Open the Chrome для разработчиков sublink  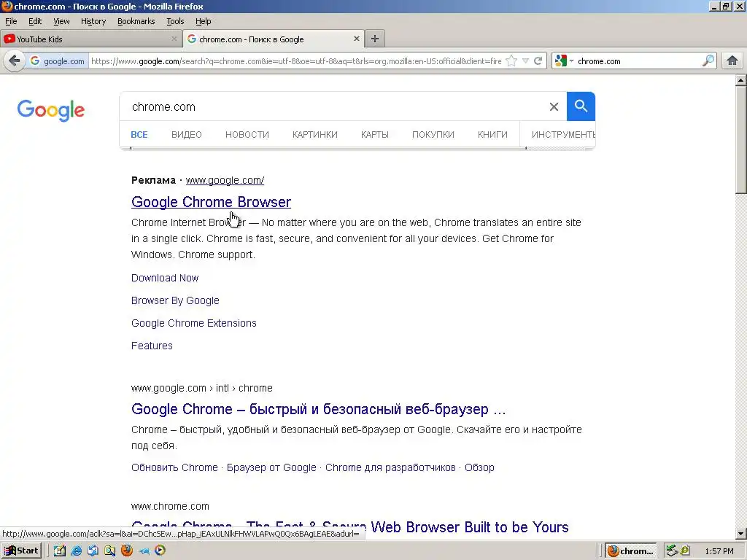point(391,467)
